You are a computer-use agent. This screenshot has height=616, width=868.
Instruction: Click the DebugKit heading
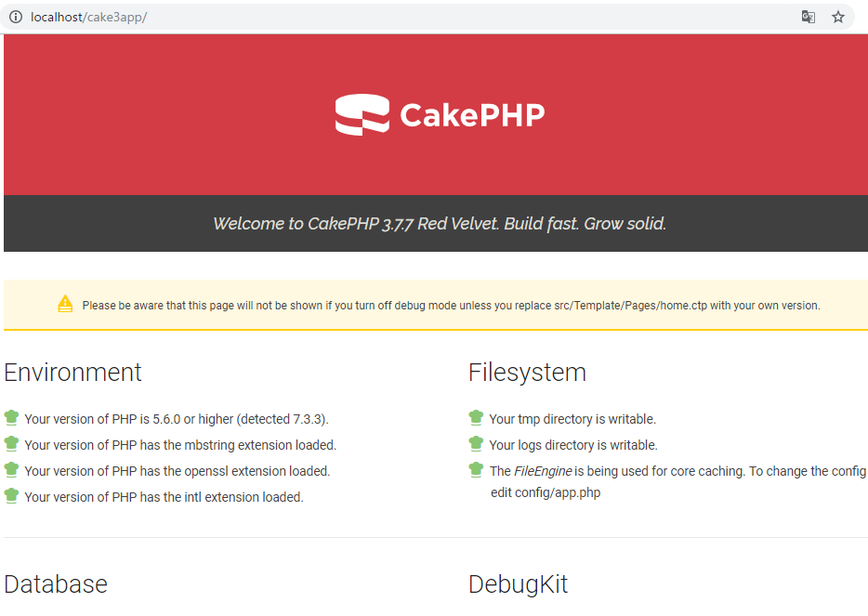click(518, 584)
